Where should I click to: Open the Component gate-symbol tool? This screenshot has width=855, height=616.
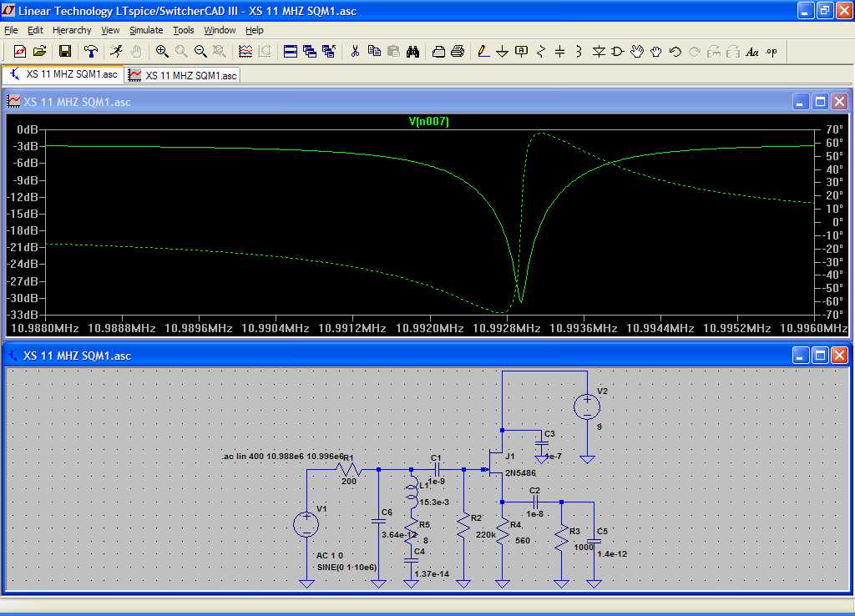[x=618, y=52]
